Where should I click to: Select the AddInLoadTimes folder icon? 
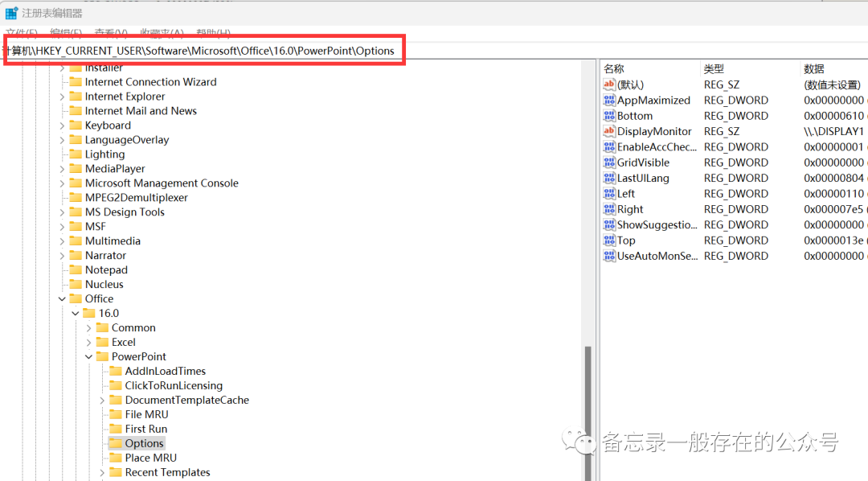click(116, 371)
